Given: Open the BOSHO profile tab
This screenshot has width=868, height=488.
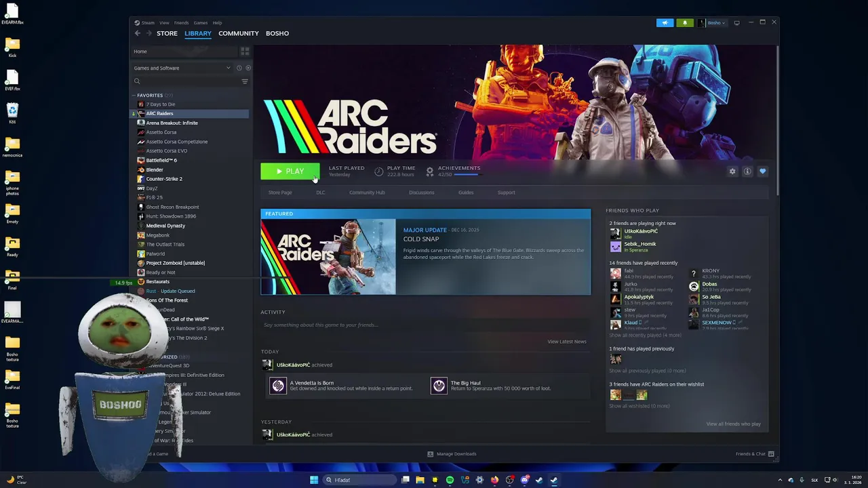Looking at the screenshot, I should (277, 33).
